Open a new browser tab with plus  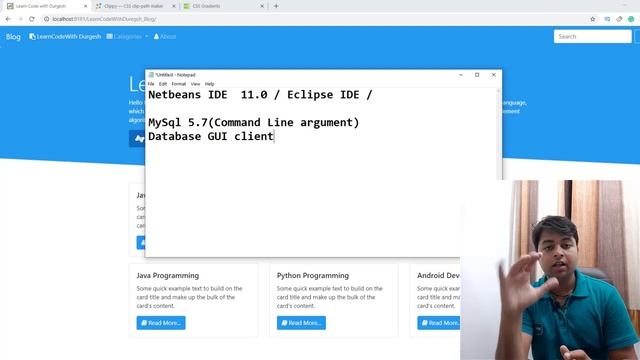276,6
